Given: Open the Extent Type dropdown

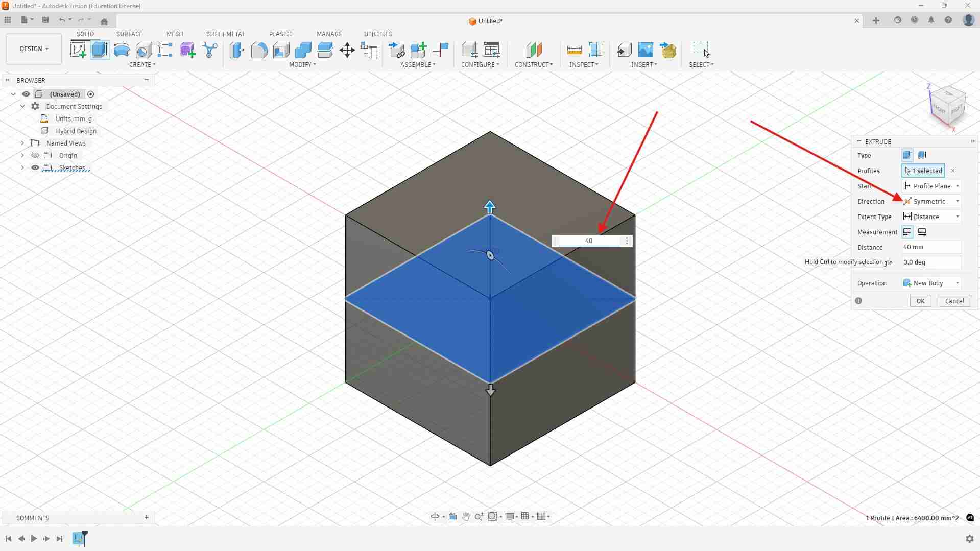Looking at the screenshot, I should tap(931, 217).
